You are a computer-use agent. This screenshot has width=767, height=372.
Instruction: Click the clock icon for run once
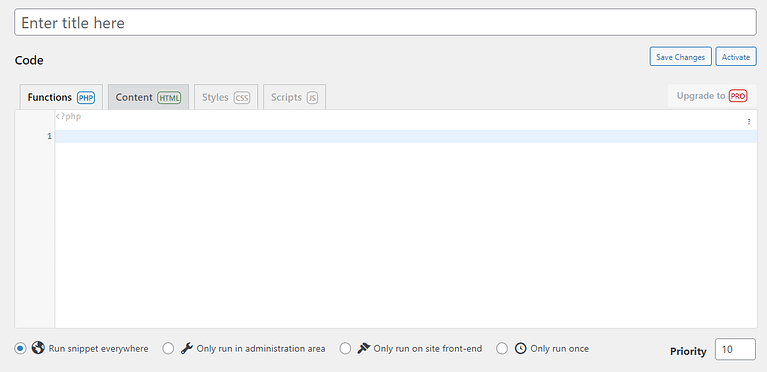(x=520, y=349)
